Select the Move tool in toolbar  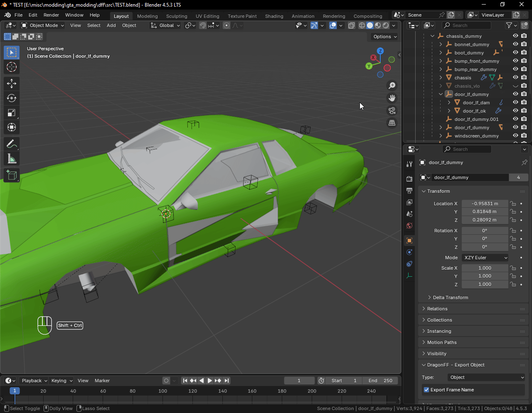12,84
